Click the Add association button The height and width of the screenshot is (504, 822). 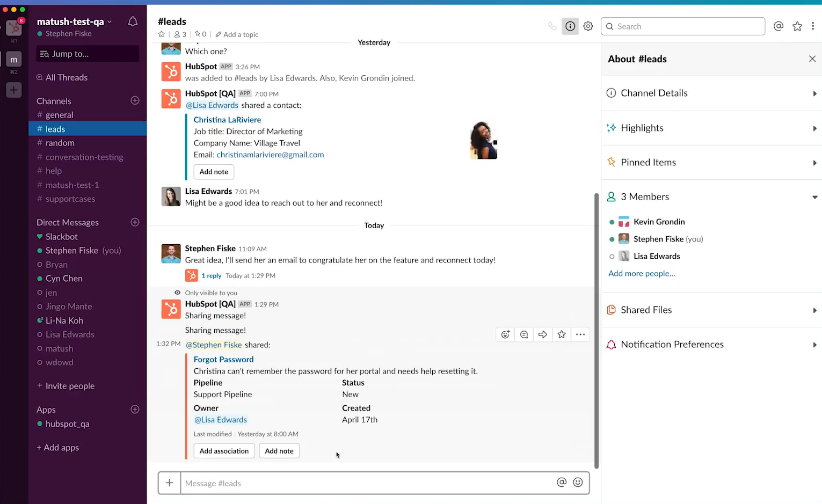coord(224,451)
